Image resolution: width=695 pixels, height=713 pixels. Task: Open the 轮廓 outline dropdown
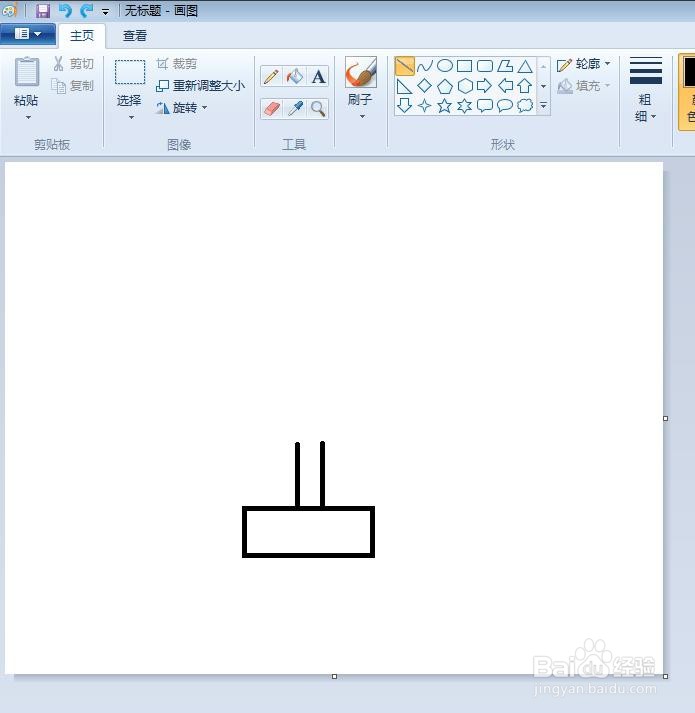[x=584, y=64]
